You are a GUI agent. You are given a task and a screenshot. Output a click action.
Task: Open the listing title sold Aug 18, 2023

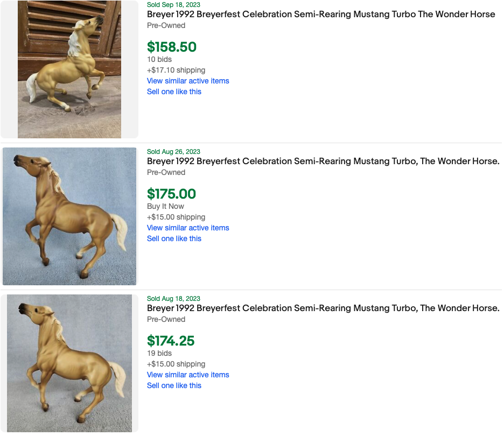pyautogui.click(x=323, y=308)
